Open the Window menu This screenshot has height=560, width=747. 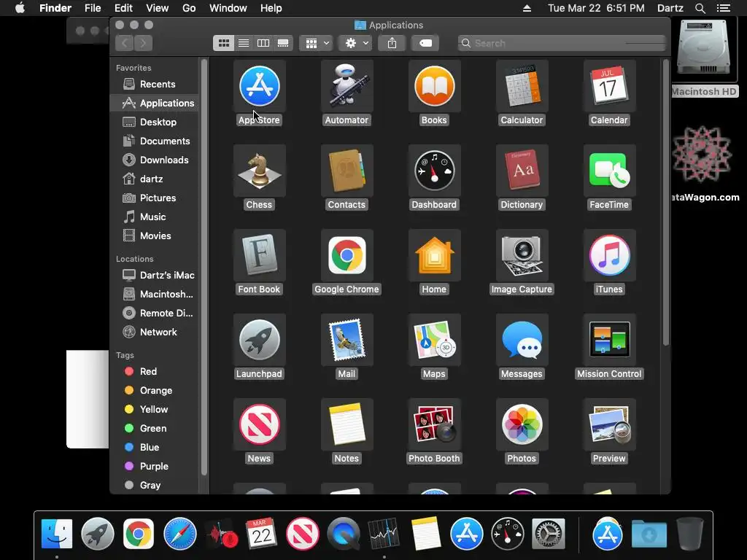[x=228, y=8]
